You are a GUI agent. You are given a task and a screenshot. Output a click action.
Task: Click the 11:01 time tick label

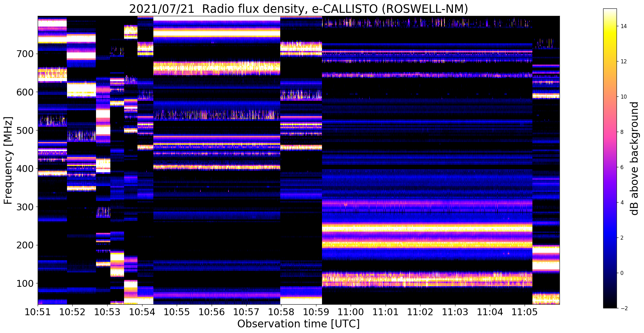click(386, 312)
